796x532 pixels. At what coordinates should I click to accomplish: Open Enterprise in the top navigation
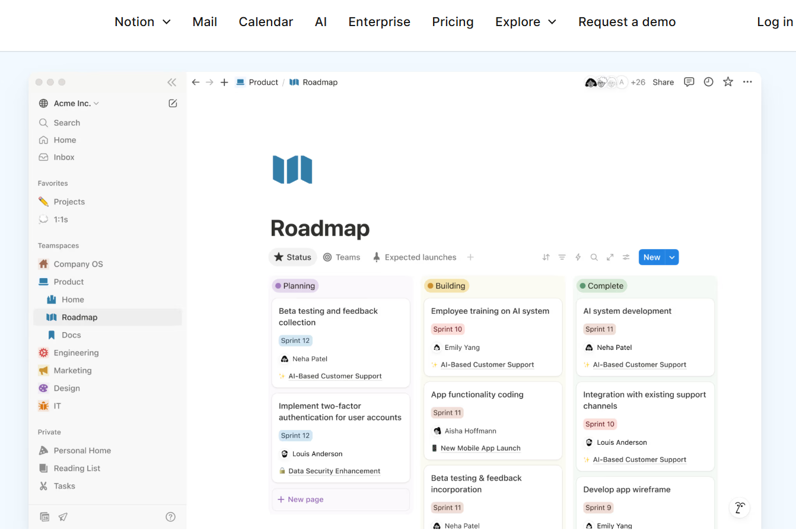[380, 22]
